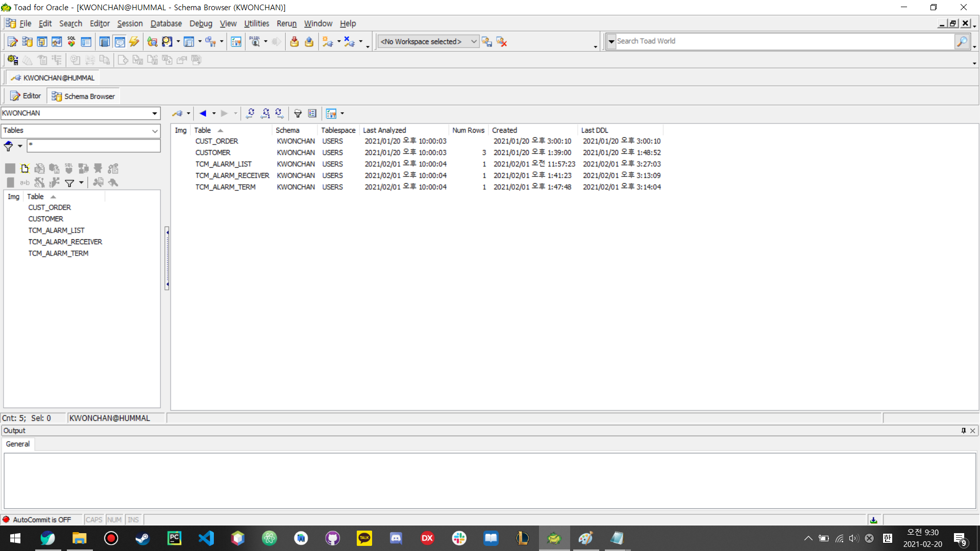This screenshot has height=551, width=980.
Task: Click the lightning bolt execute icon
Action: pos(134,42)
